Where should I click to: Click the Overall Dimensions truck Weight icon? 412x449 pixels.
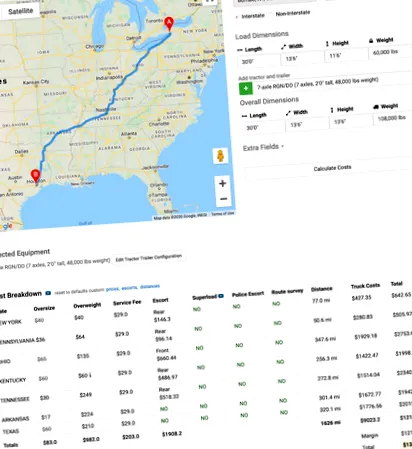376,107
